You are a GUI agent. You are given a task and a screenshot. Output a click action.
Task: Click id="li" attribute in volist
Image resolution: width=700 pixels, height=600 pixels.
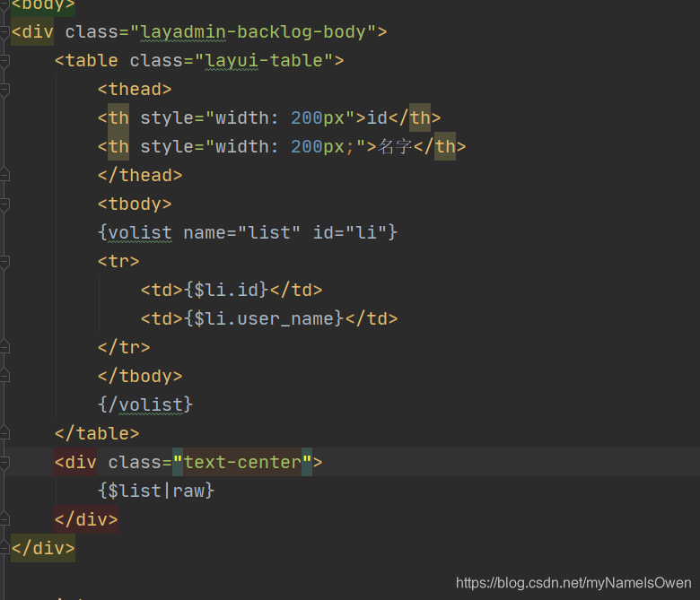coord(350,233)
